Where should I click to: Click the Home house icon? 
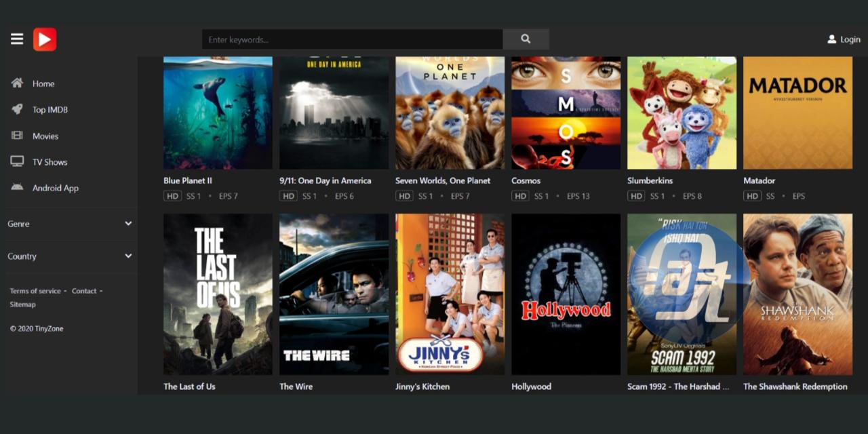17,83
